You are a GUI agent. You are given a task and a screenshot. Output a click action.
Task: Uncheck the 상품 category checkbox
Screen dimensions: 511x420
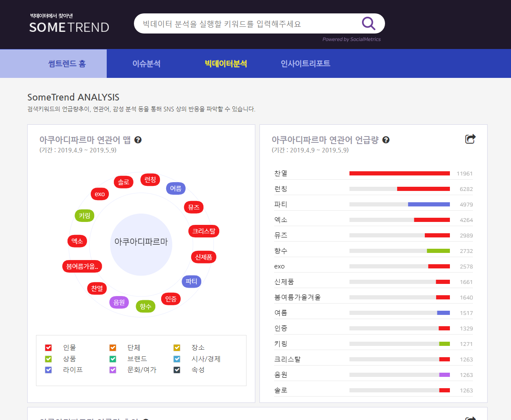click(x=49, y=359)
